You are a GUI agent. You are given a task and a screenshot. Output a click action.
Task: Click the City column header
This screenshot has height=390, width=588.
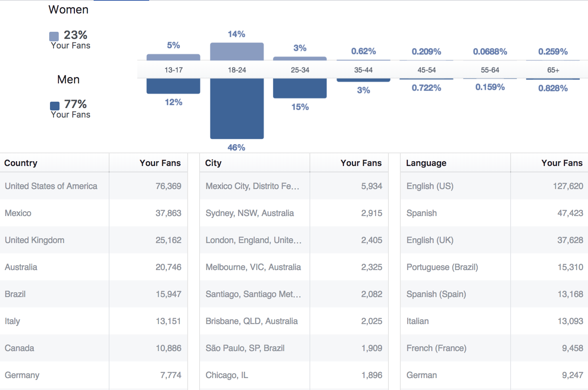click(x=213, y=163)
